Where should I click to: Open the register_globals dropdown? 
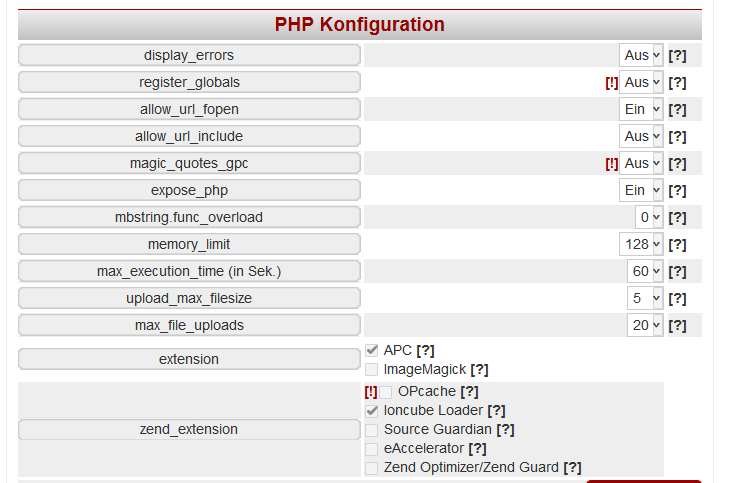point(641,83)
